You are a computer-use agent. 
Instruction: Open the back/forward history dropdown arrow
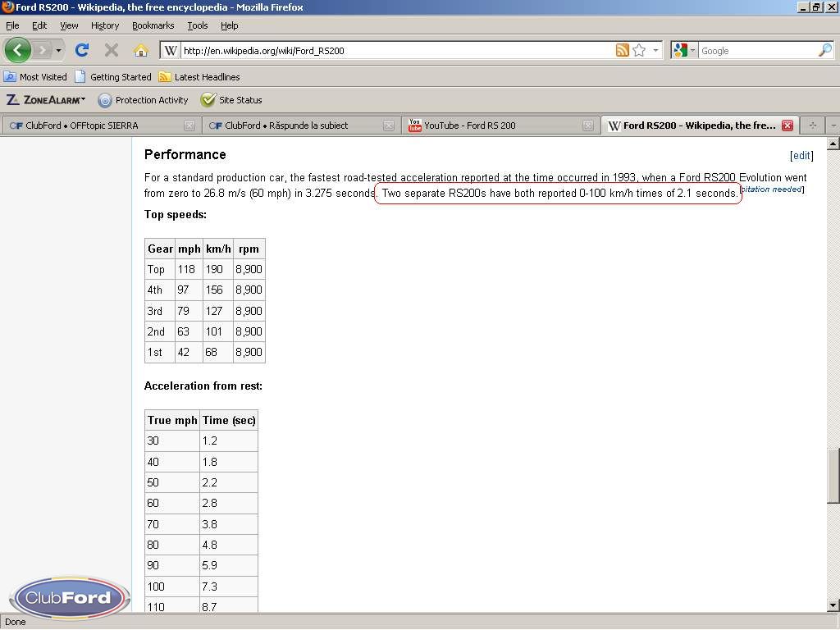(58, 51)
